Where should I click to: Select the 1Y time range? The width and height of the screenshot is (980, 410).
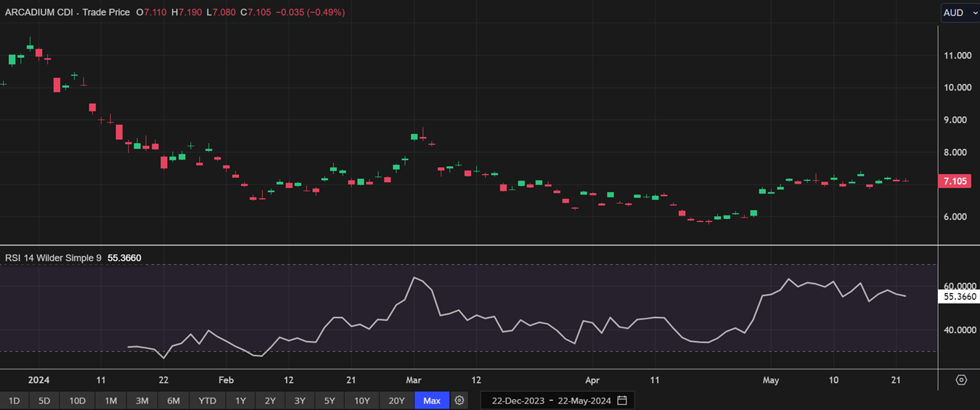(240, 401)
